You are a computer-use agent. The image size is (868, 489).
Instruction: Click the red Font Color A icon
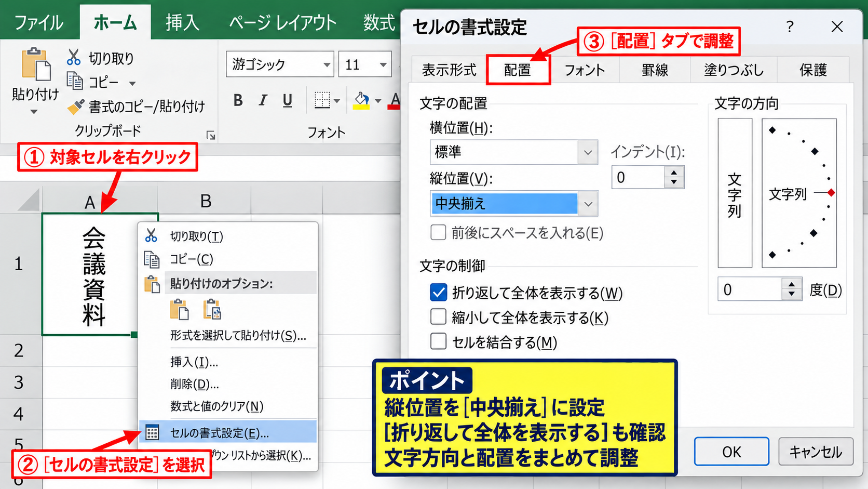pos(395,100)
